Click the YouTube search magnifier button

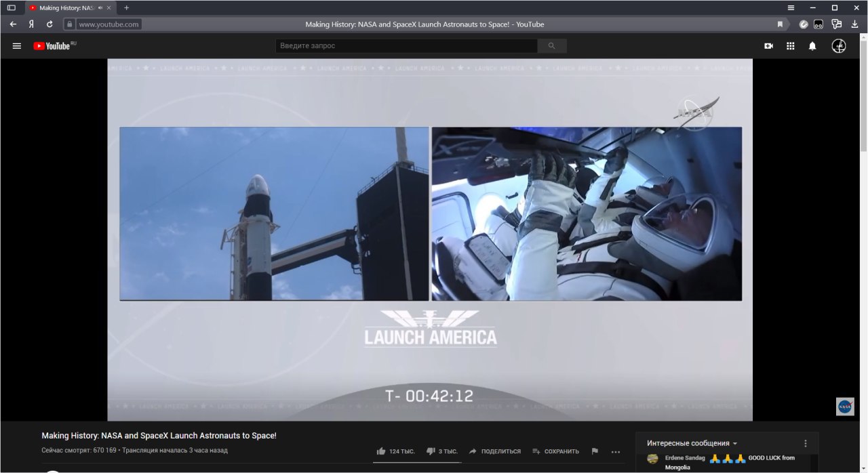point(552,46)
